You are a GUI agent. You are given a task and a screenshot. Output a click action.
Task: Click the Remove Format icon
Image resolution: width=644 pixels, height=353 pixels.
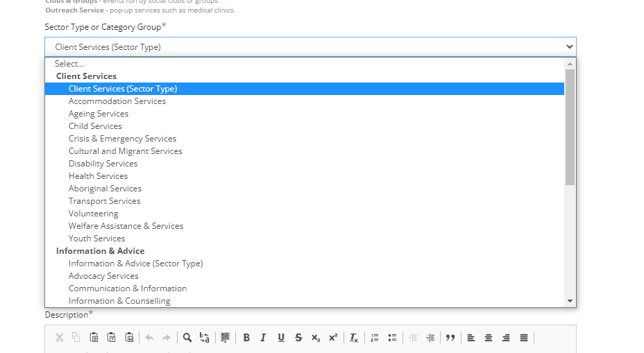coord(354,338)
